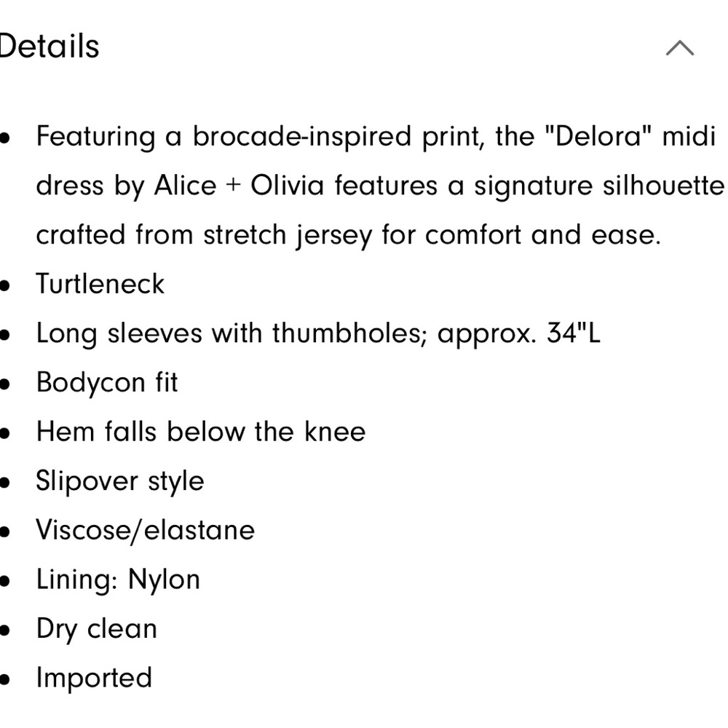Viewport: 728px width, 728px height.
Task: Select the Imported detail line
Action: (x=95, y=678)
